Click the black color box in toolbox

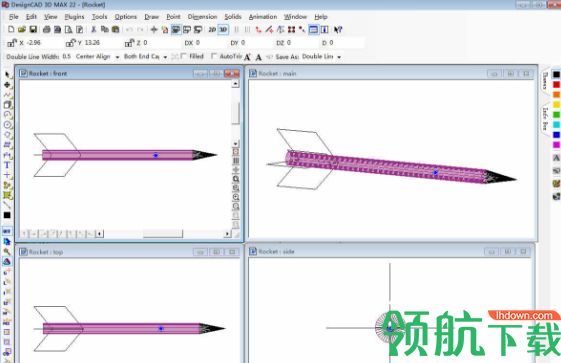[x=7, y=215]
